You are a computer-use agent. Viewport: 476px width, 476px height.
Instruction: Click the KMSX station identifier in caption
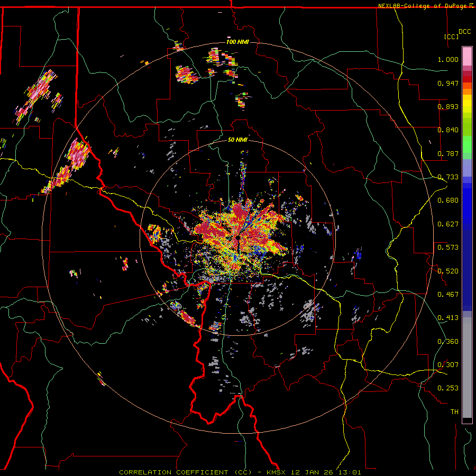276,472
